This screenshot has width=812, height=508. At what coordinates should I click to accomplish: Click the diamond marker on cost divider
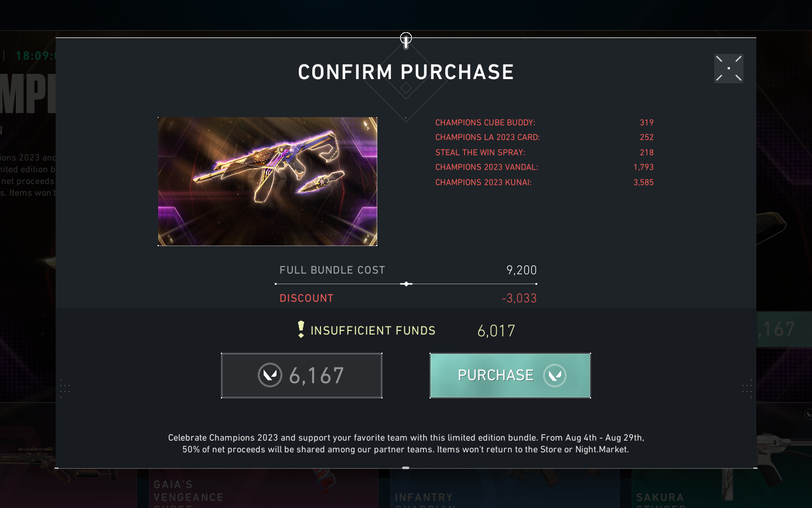coord(405,284)
